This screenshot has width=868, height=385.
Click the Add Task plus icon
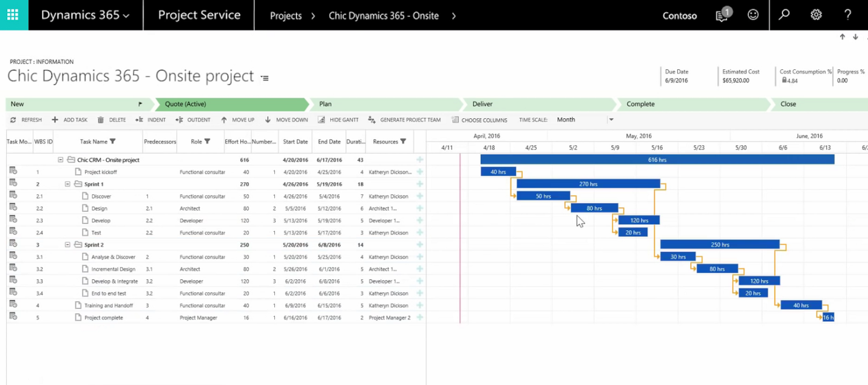pos(56,120)
